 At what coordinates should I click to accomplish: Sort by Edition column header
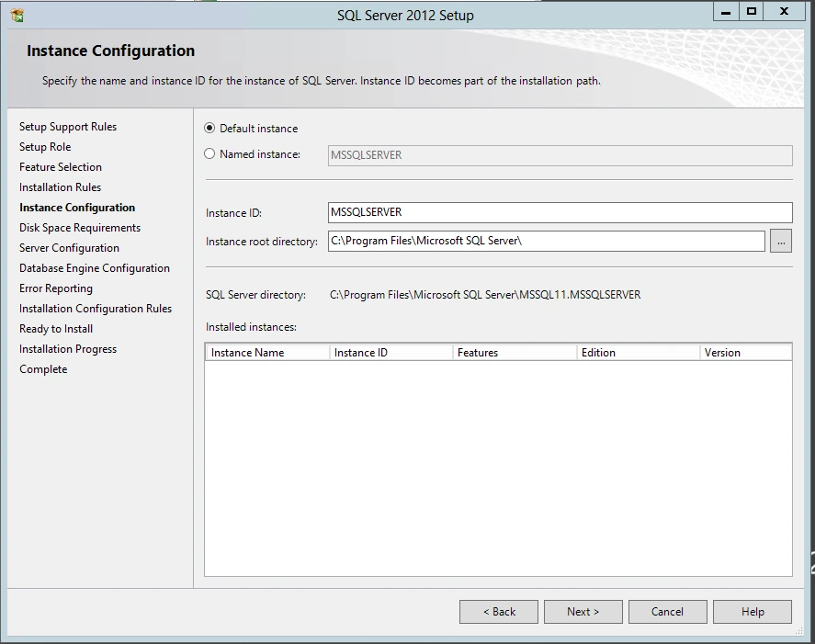click(x=639, y=353)
